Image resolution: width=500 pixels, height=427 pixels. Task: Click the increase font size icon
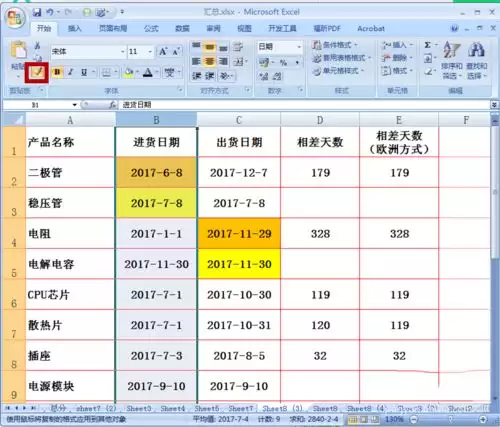coord(163,52)
